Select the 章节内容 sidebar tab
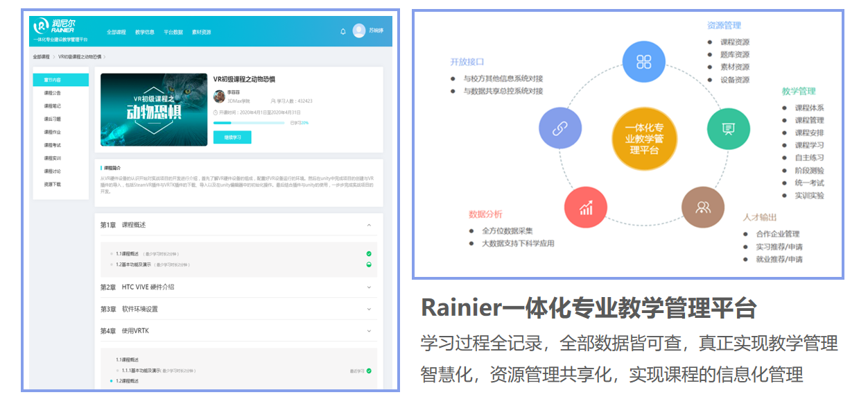 click(60, 80)
